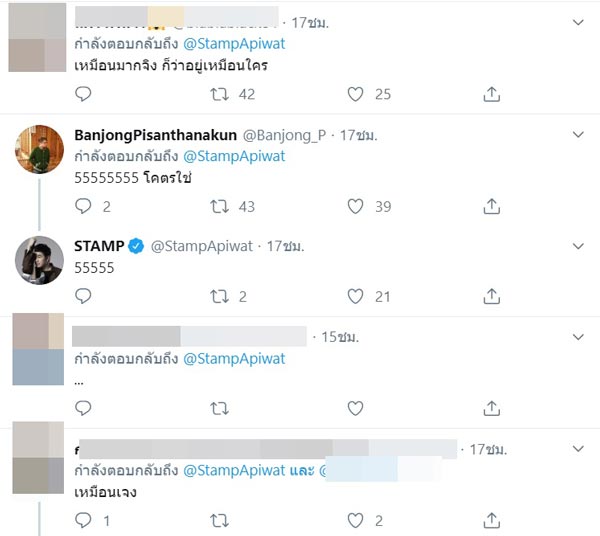Share BanjongPisanthanakun's tweet
600x536 pixels.
(491, 207)
